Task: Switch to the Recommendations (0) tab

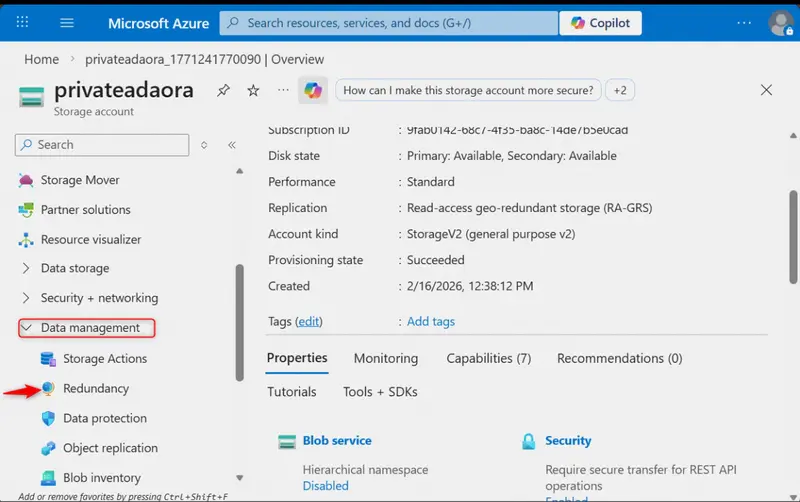Action: [619, 359]
